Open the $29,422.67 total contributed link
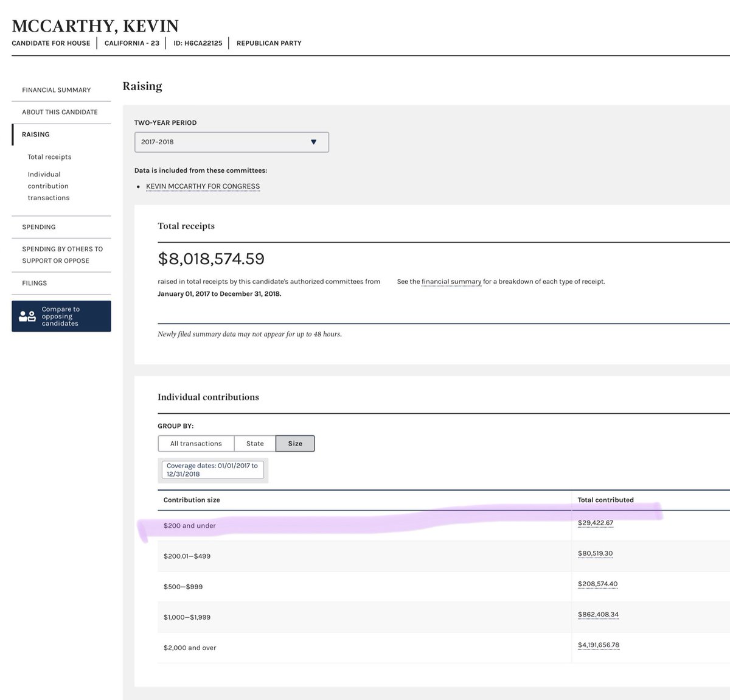The height and width of the screenshot is (700, 730). [596, 523]
